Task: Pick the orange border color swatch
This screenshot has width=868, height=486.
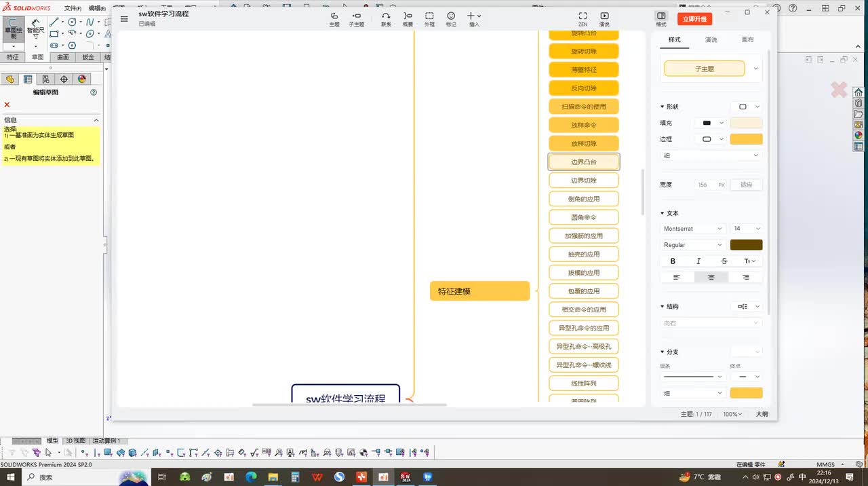Action: coord(746,139)
